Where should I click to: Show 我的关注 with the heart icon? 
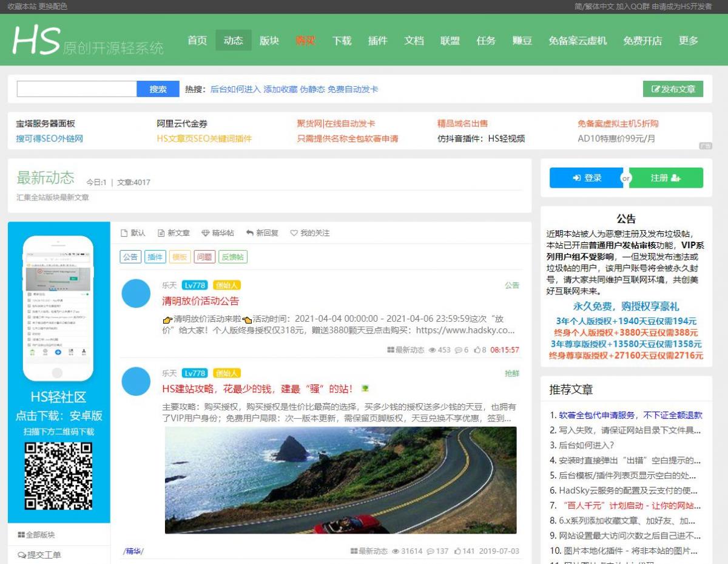click(x=310, y=233)
